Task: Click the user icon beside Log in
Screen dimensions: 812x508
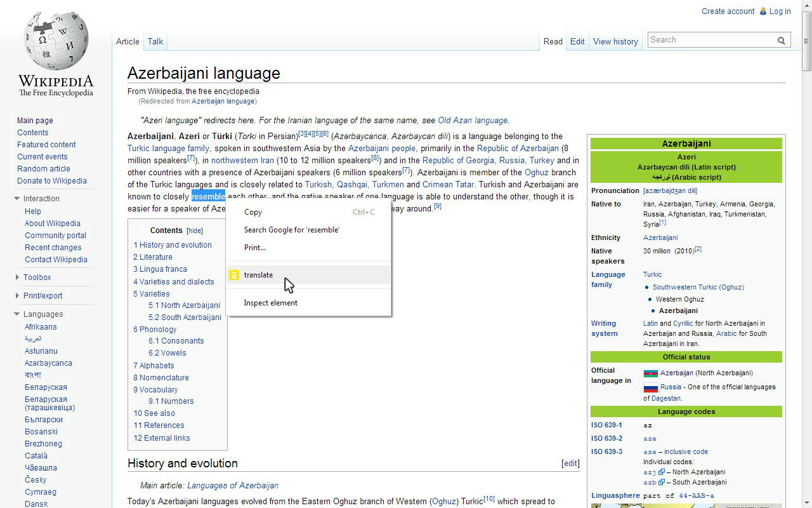Action: (763, 11)
